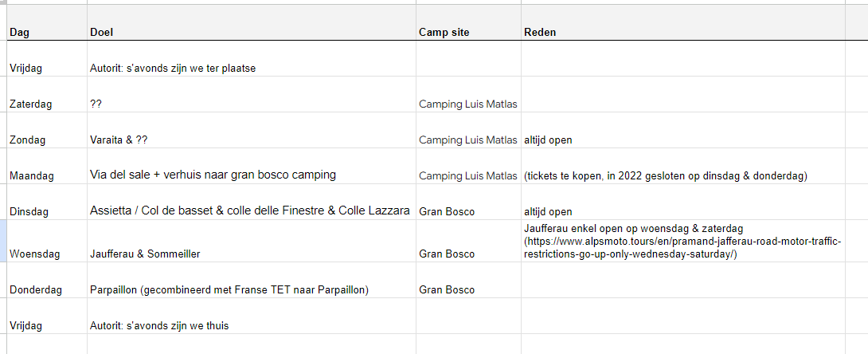Select the 'Camp site' header cell
Viewport: 868px width, 354px height.
pyautogui.click(x=468, y=22)
